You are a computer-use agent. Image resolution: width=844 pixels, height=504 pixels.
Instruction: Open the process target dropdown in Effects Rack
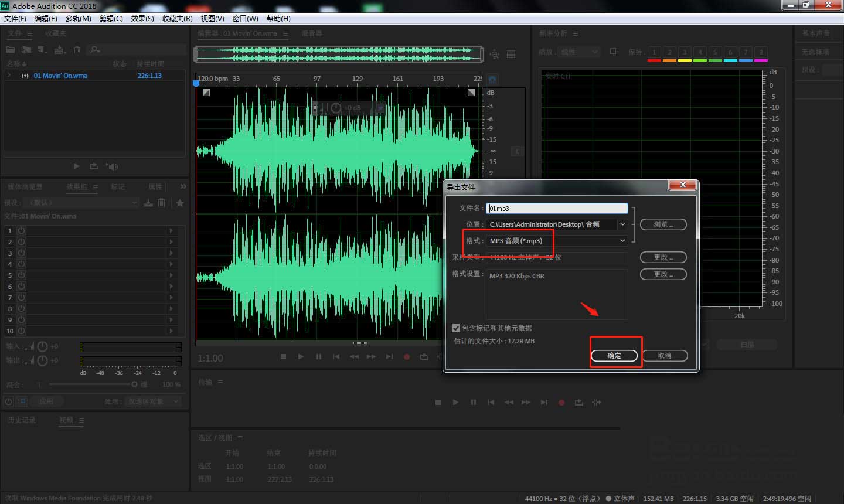[153, 401]
